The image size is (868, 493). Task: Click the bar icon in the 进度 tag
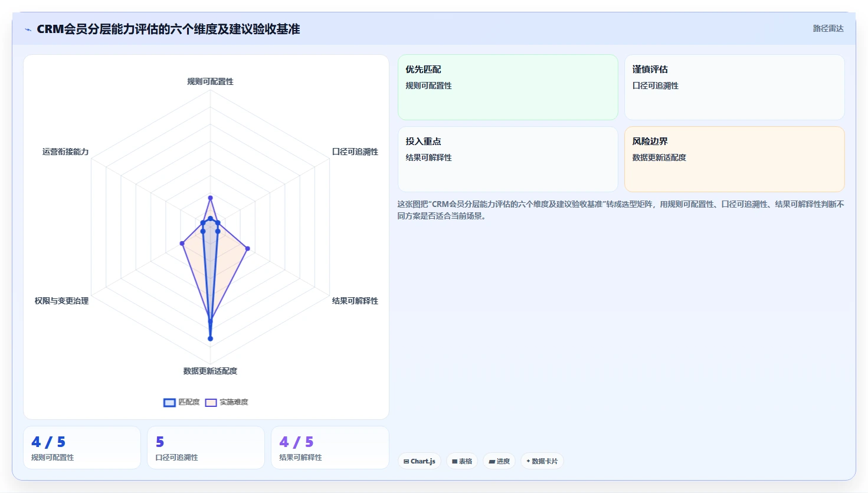pyautogui.click(x=492, y=461)
